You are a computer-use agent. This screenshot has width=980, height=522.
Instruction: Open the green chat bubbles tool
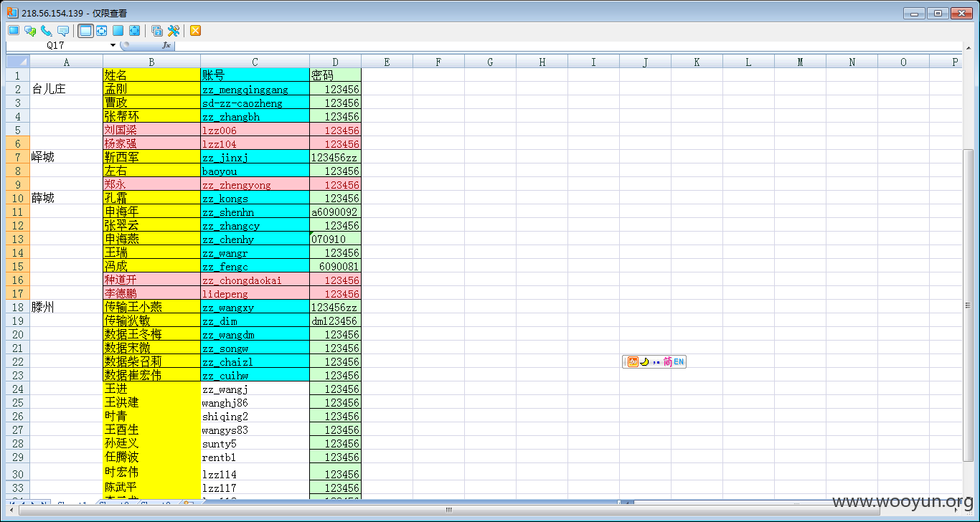[x=30, y=30]
